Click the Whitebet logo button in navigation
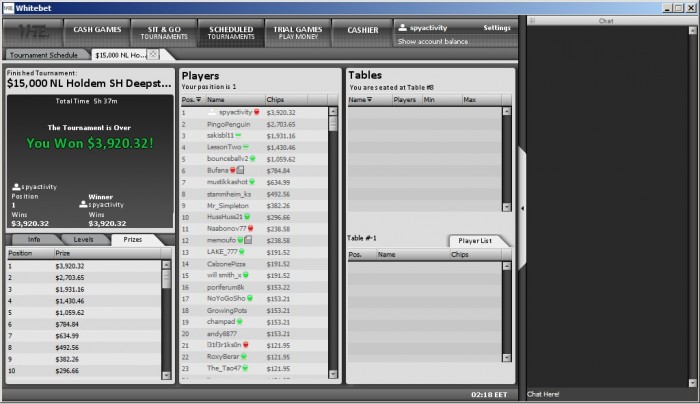 [33, 32]
